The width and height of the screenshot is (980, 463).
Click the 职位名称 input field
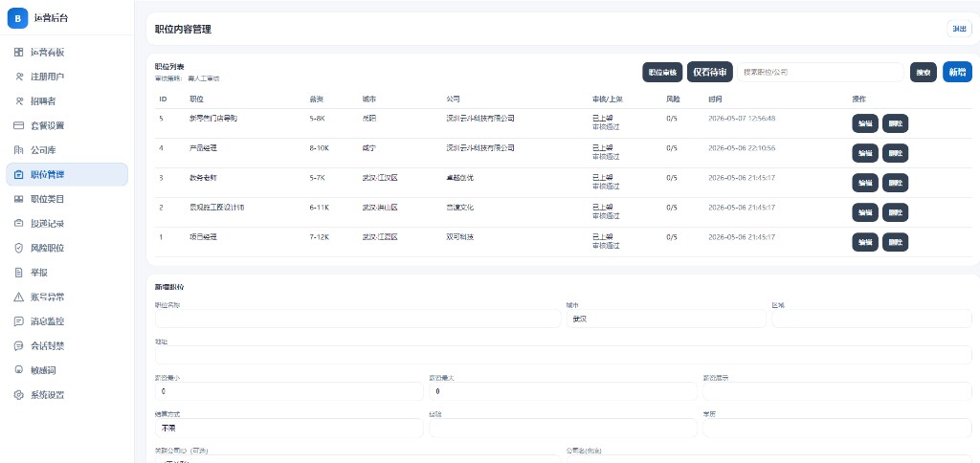(x=358, y=319)
